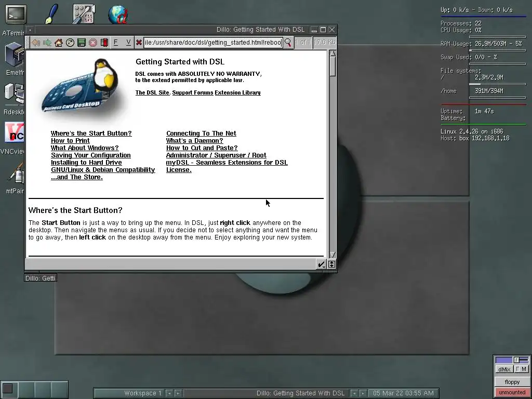Image resolution: width=532 pixels, height=399 pixels.
Task: Open the VNCviewer desktop icon
Action: pos(14,132)
